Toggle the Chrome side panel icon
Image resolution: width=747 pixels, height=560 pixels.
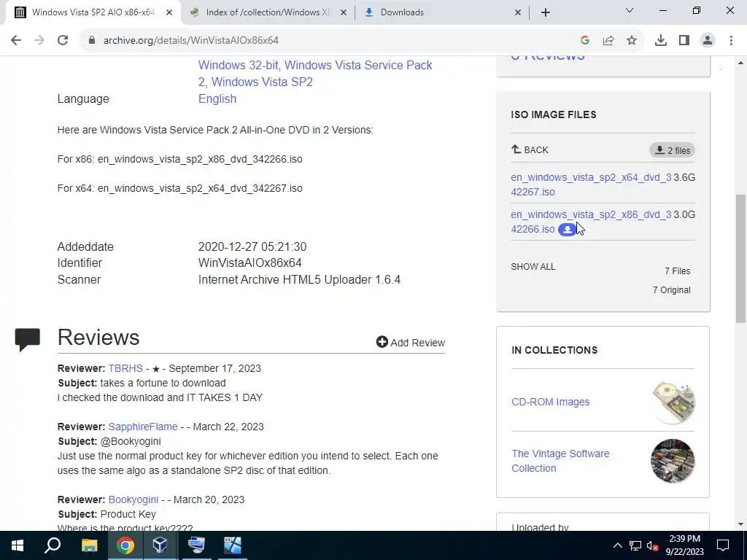(x=684, y=41)
